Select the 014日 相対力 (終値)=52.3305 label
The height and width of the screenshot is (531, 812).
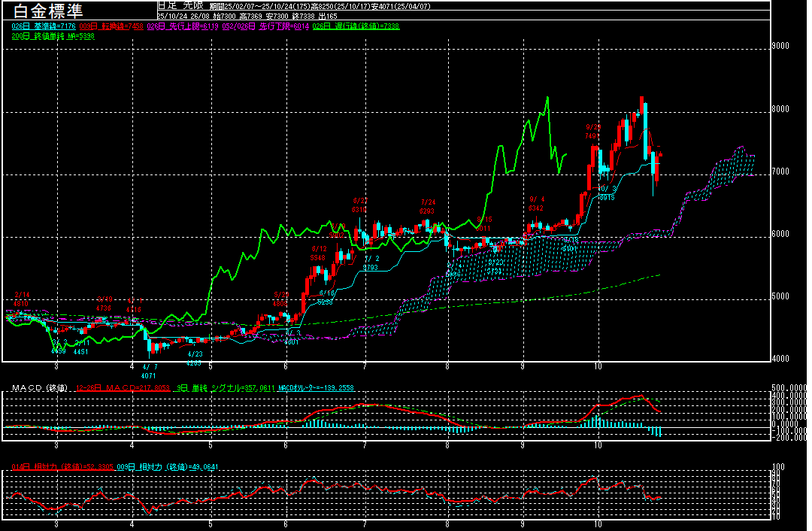click(62, 467)
